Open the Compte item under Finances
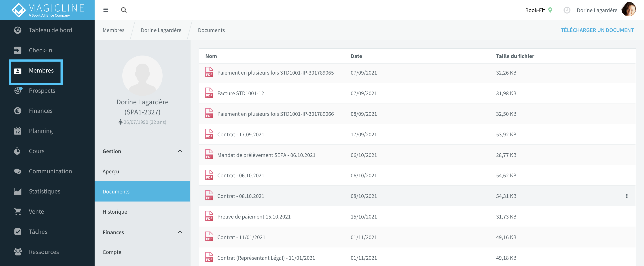This screenshot has height=266, width=644. (142, 252)
